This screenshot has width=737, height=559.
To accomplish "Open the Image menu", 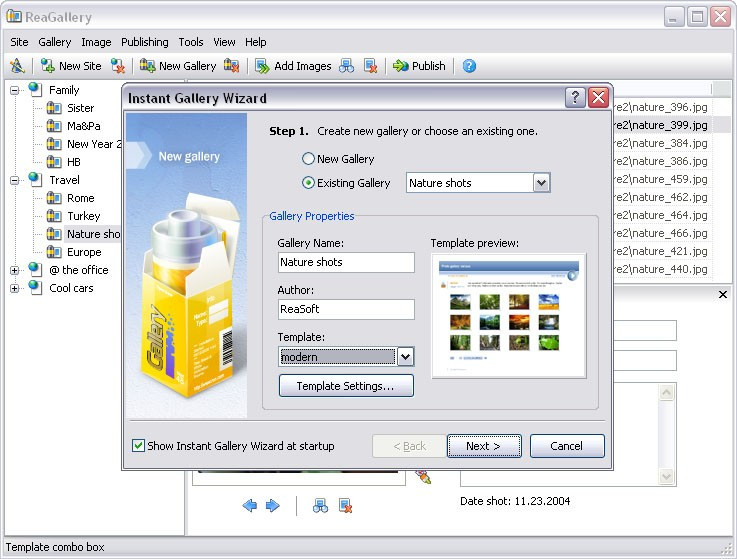I will pyautogui.click(x=96, y=42).
